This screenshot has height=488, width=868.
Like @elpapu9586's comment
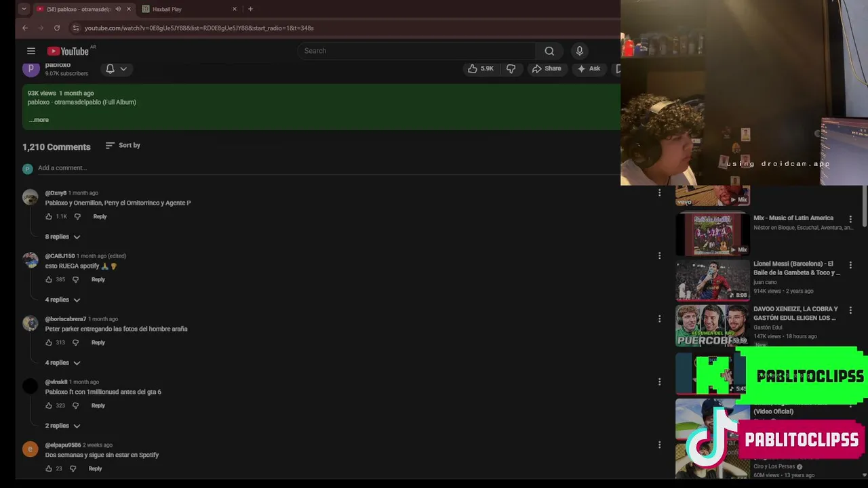49,468
